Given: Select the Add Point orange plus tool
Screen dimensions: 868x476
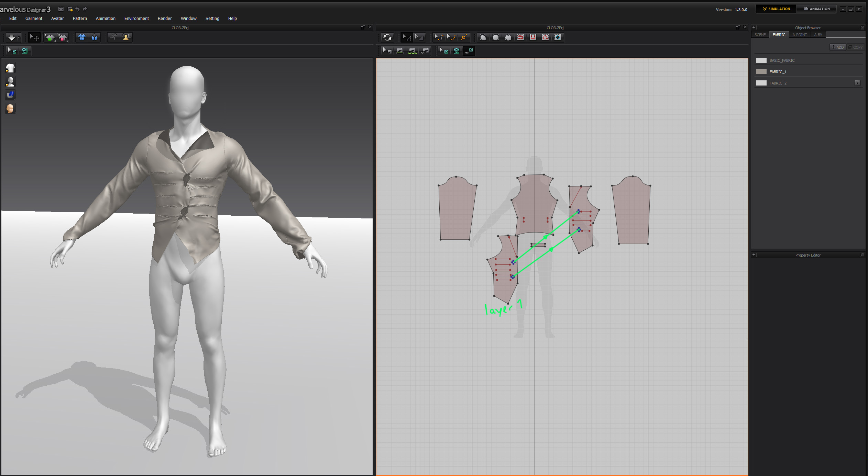Looking at the screenshot, I should (464, 37).
